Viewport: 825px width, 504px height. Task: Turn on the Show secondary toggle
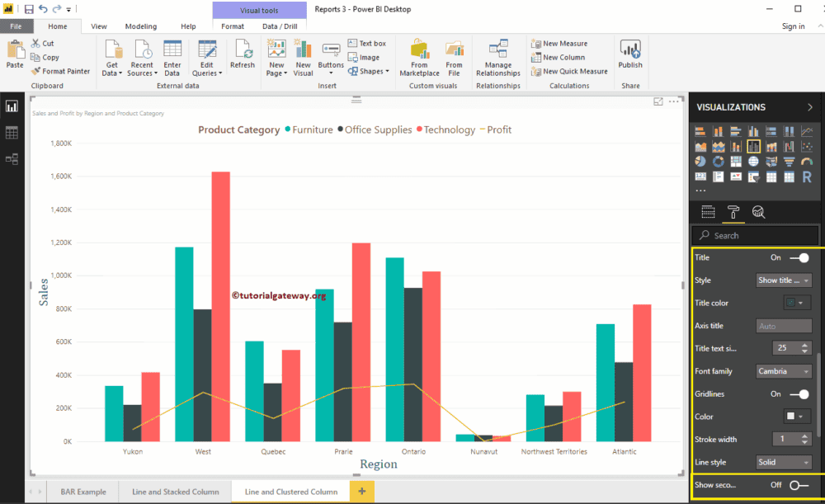pos(799,485)
